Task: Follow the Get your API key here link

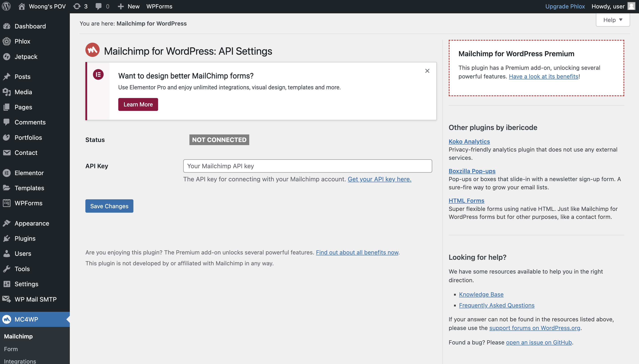Action: (379, 179)
